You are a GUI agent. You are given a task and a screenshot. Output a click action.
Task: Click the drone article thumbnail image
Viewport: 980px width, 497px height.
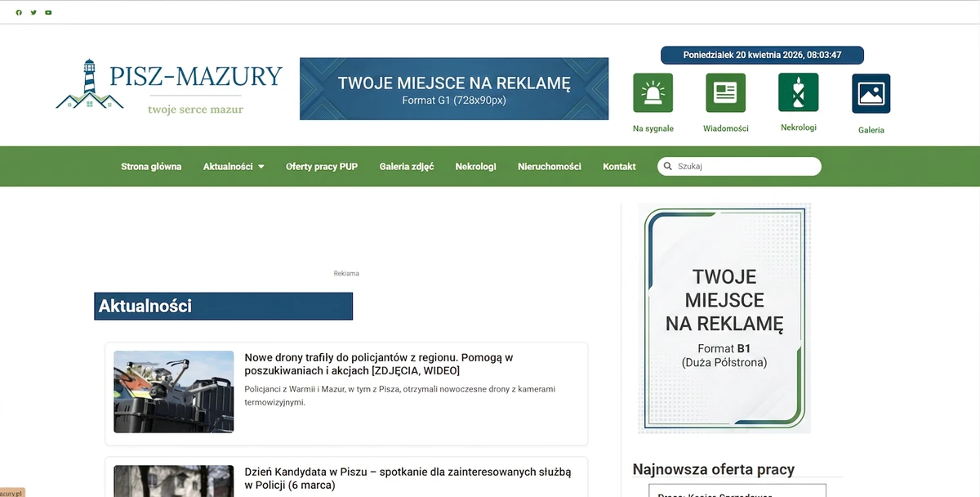(x=173, y=392)
